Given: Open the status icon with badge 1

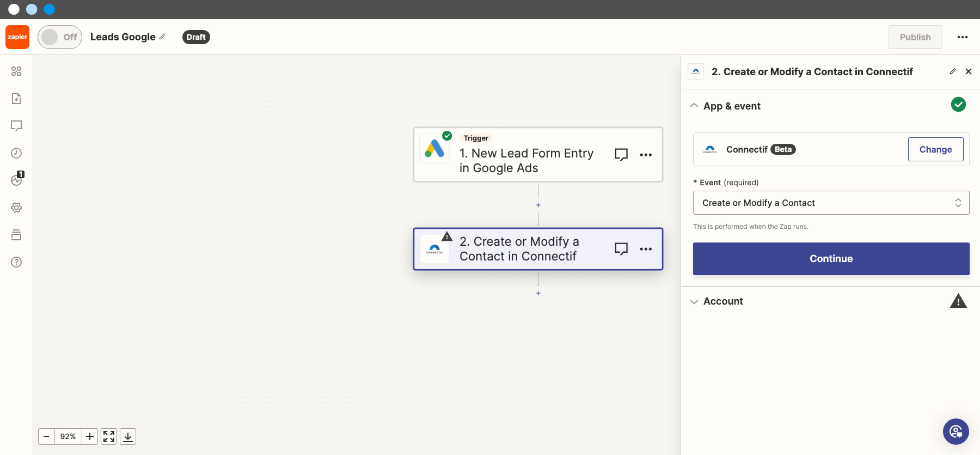Looking at the screenshot, I should pyautogui.click(x=17, y=179).
